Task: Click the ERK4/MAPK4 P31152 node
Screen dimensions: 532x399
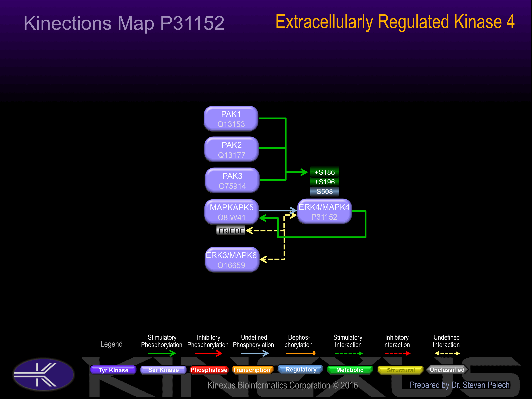Action: (324, 212)
